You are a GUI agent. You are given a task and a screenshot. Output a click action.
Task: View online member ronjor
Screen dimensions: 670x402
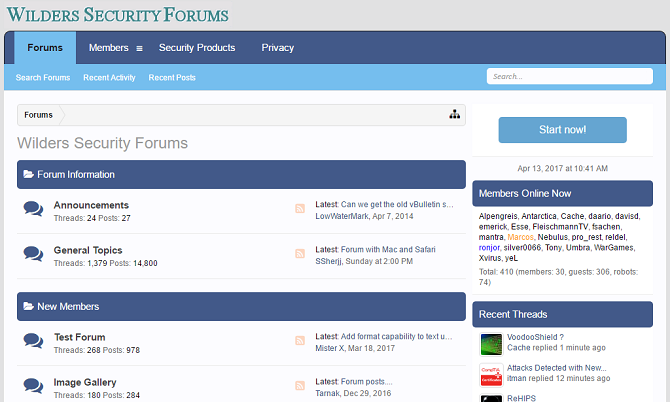489,247
